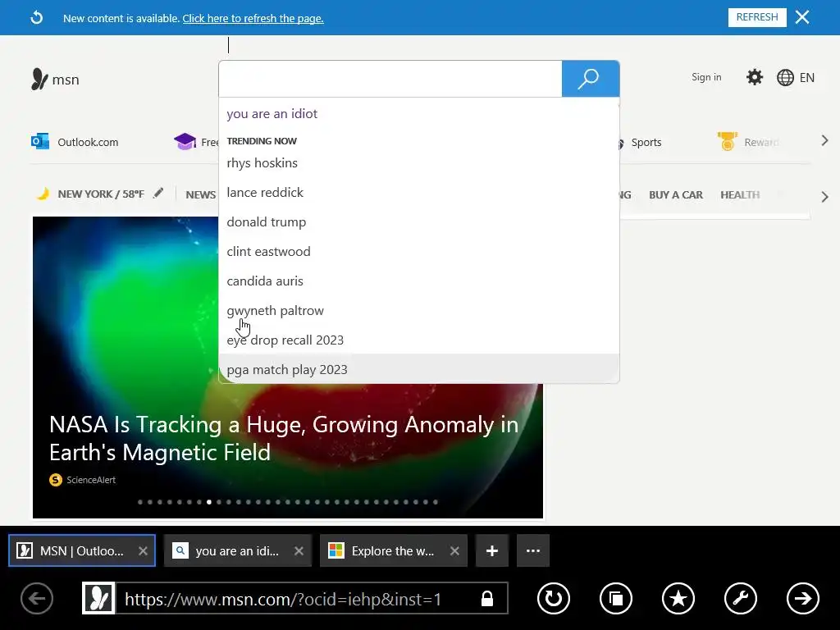Viewport: 840px width, 630px height.
Task: Switch to the MSN | Outlook tab
Action: (82, 550)
